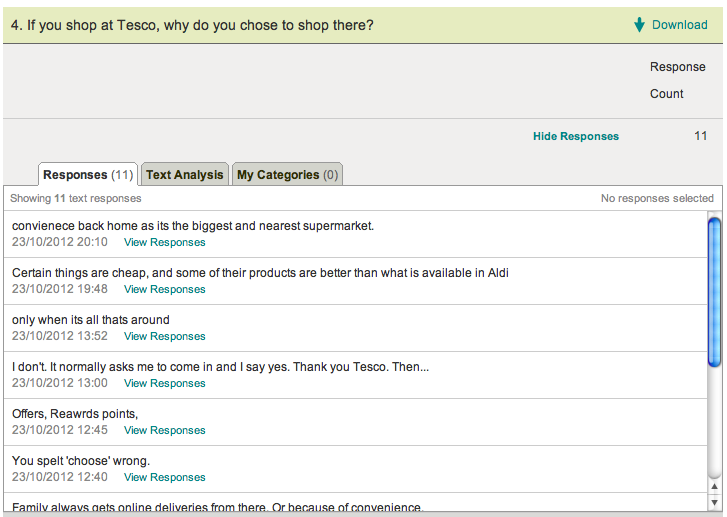This screenshot has width=727, height=517.
Task: View Responses for the 13:00 answer
Action: [x=164, y=383]
